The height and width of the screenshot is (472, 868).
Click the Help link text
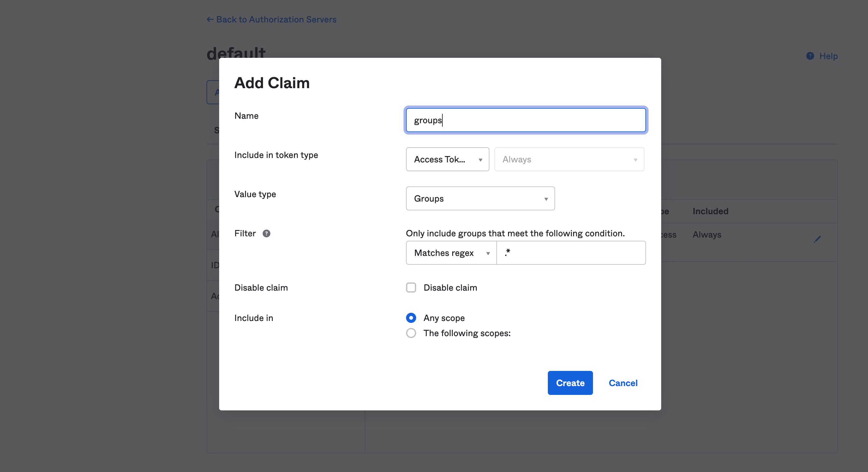(828, 56)
